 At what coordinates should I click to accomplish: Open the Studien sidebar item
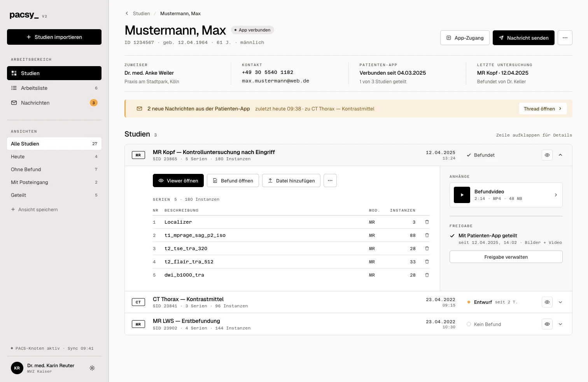pyautogui.click(x=54, y=73)
